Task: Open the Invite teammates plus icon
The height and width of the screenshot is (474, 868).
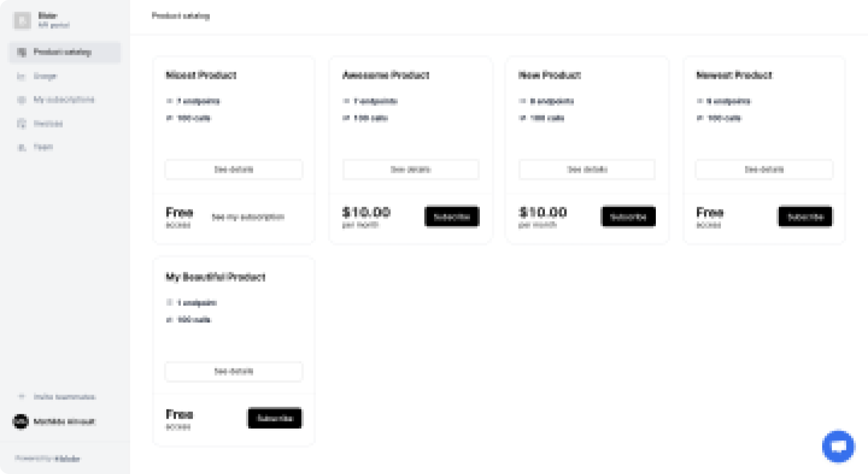Action: pos(20,396)
